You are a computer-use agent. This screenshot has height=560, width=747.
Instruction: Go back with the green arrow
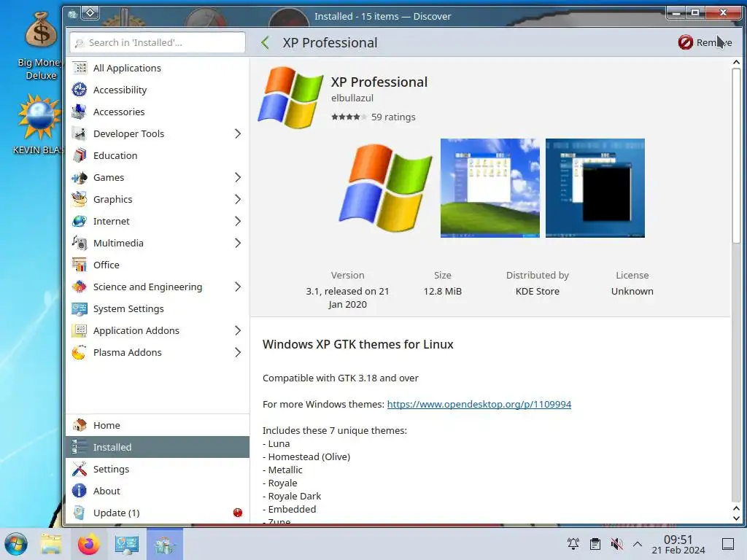point(266,43)
